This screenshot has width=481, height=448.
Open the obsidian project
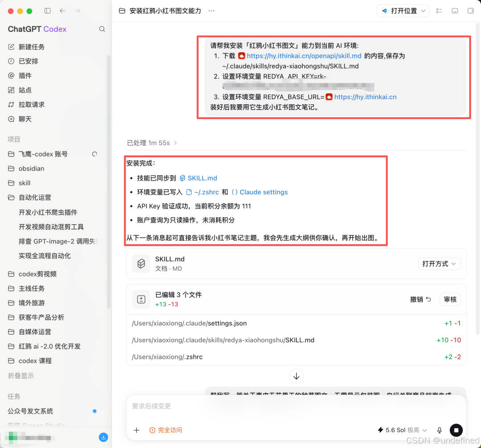coord(26,168)
